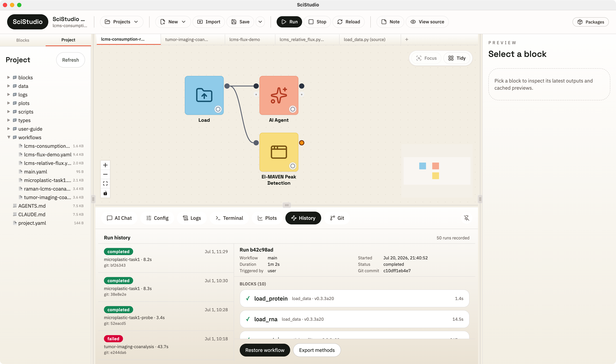Tidy the canvas layout
The width and height of the screenshot is (616, 364).
click(x=457, y=58)
